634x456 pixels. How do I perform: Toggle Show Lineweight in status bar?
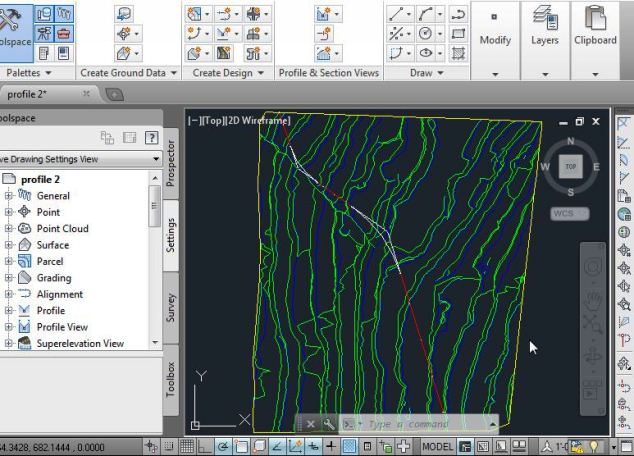click(331, 447)
